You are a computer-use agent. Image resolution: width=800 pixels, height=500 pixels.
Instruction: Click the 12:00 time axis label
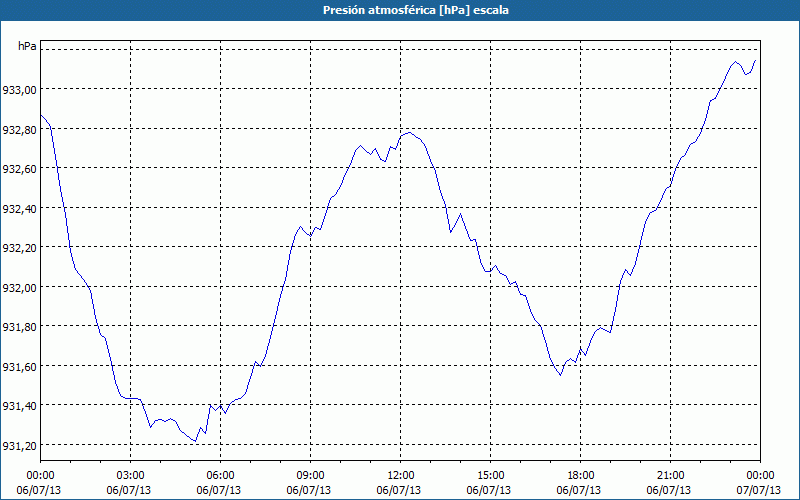tap(401, 476)
